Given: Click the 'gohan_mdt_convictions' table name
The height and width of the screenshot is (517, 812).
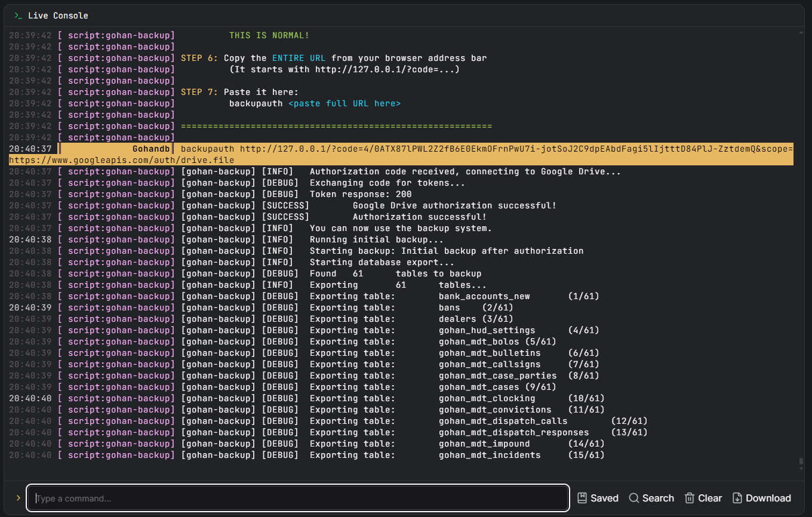Looking at the screenshot, I should click(x=495, y=410).
